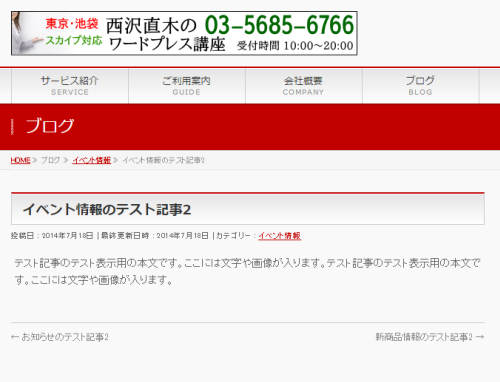
Task: Click the breadcrumb arrow after HOME
Action: (35, 160)
